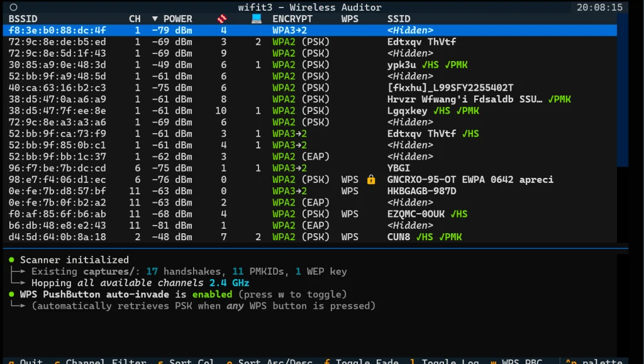Click the Scanner initialized log line

click(x=74, y=260)
